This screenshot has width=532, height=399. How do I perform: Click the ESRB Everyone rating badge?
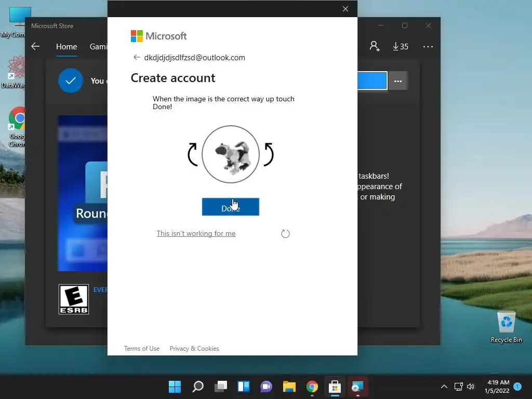click(74, 299)
